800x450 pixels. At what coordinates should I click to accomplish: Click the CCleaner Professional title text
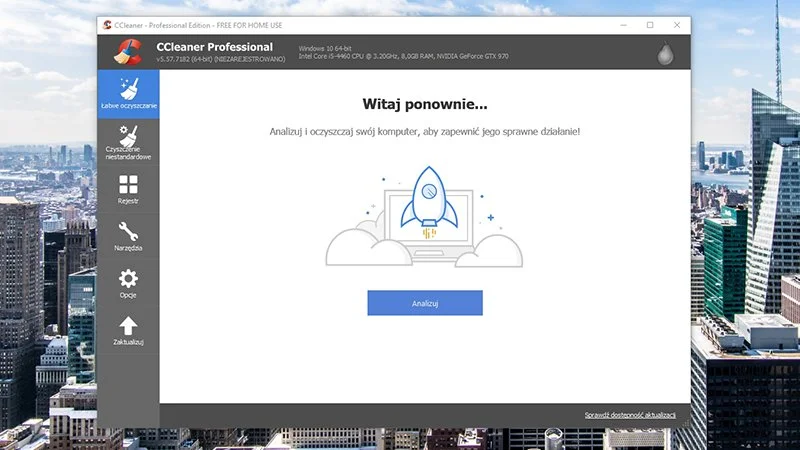pyautogui.click(x=214, y=47)
